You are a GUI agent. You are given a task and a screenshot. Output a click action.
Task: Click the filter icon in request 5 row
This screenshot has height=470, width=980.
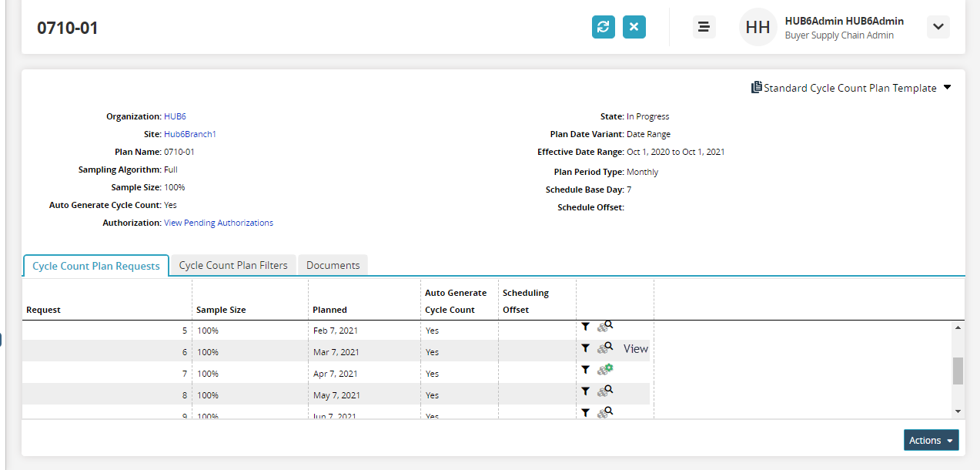coord(586,327)
